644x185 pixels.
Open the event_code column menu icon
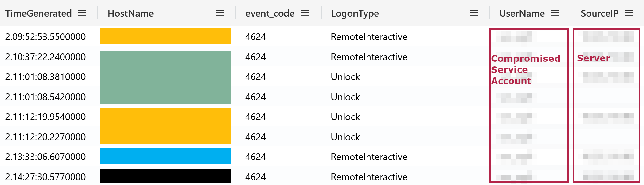pos(306,13)
